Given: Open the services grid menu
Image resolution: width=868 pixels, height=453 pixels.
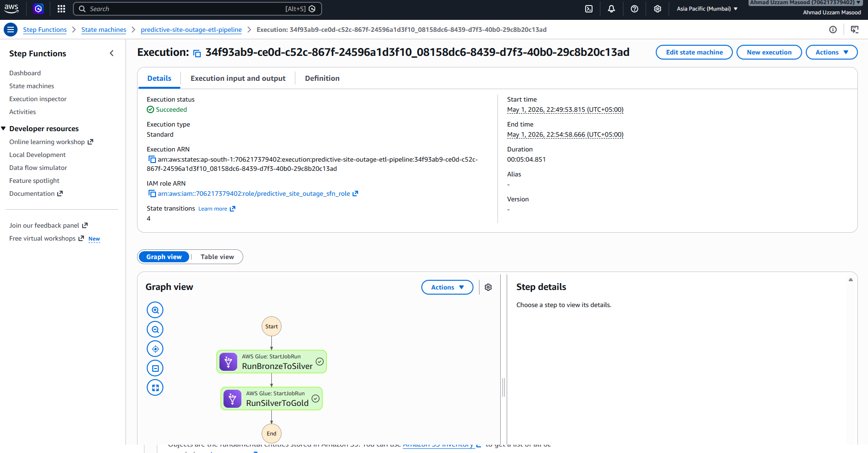Looking at the screenshot, I should (61, 9).
